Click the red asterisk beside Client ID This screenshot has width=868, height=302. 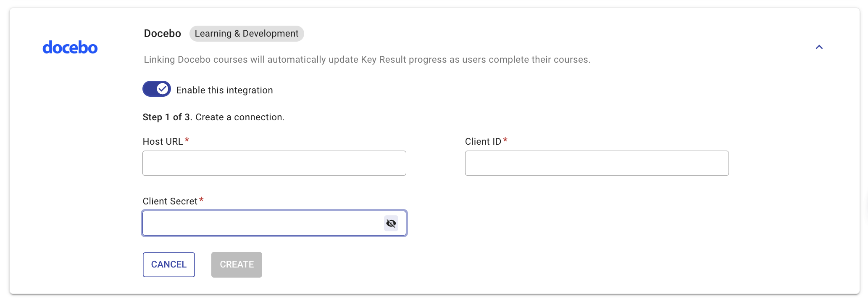point(505,140)
